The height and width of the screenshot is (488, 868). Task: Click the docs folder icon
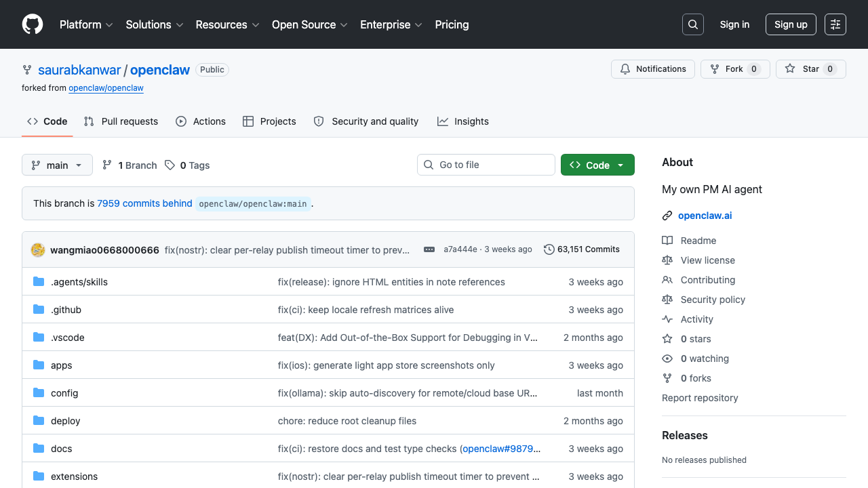point(39,449)
